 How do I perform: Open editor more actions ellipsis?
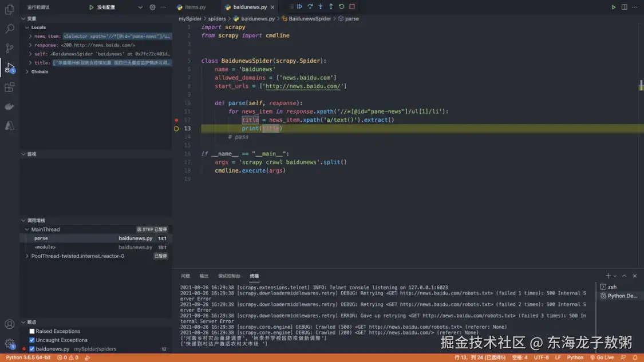click(634, 7)
